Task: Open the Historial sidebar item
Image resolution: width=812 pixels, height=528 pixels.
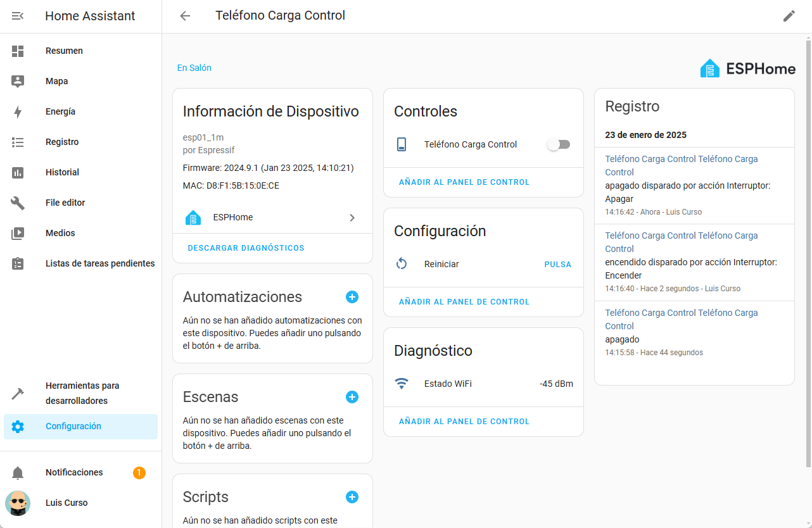Action: click(x=62, y=172)
